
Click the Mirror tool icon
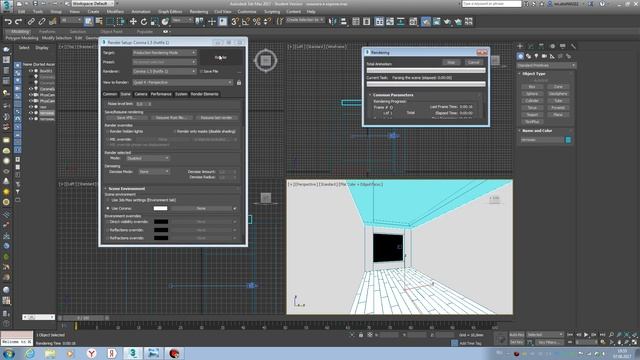[333, 22]
